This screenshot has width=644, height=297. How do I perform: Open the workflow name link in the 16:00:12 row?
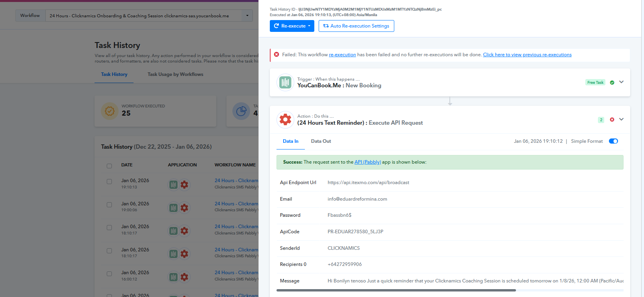pos(236,273)
